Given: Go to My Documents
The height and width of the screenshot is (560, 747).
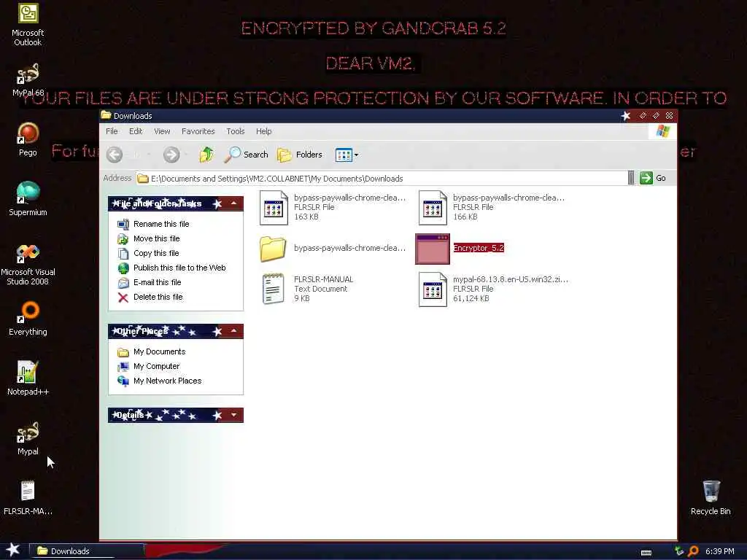Looking at the screenshot, I should [152, 352].
